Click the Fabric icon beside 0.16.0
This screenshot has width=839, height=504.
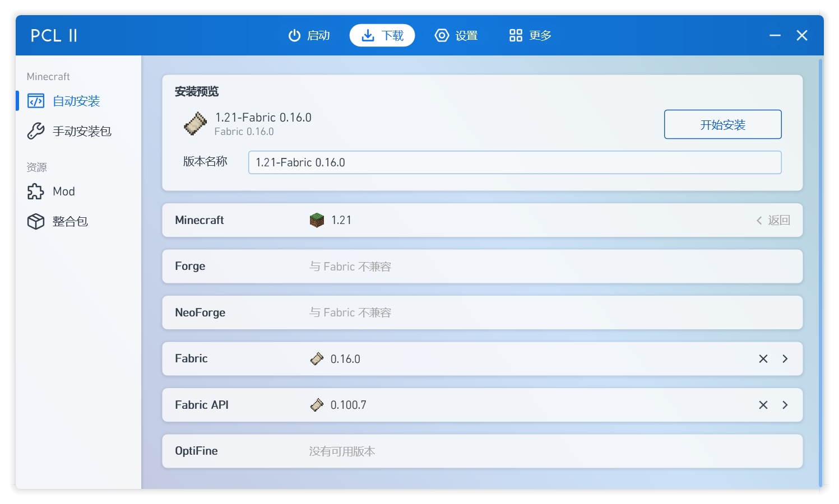(317, 359)
